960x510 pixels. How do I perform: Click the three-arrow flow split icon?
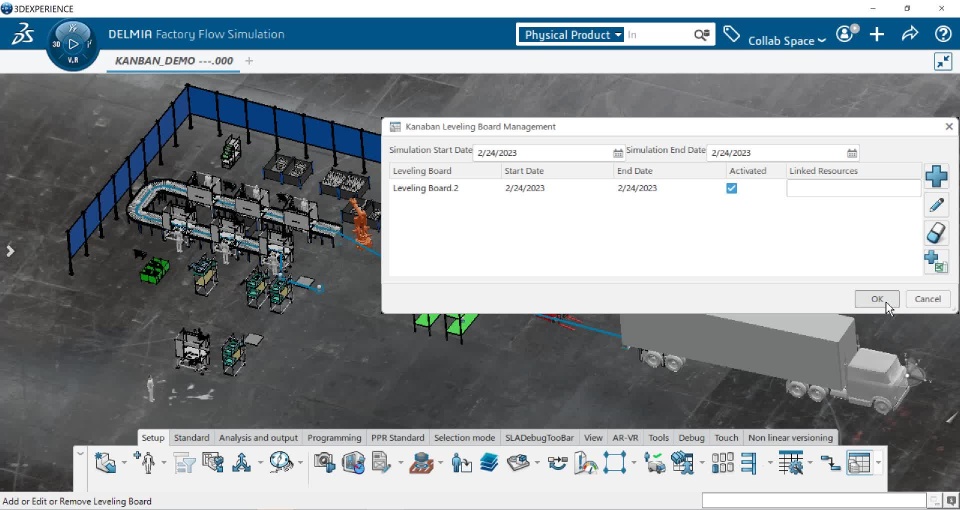(241, 462)
